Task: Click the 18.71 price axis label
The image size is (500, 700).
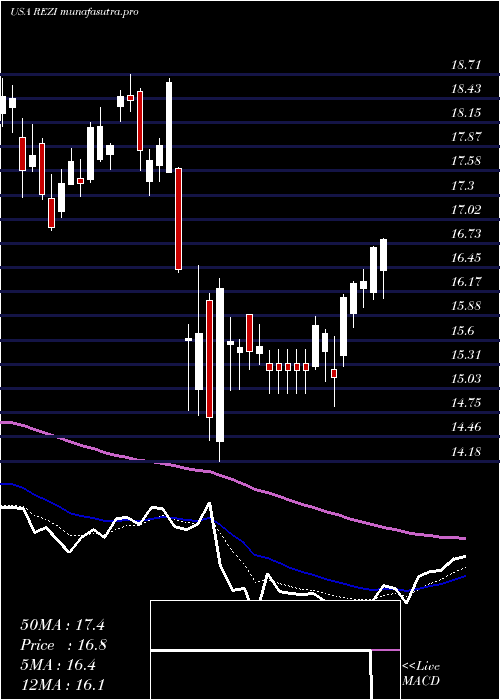Action: 466,65
